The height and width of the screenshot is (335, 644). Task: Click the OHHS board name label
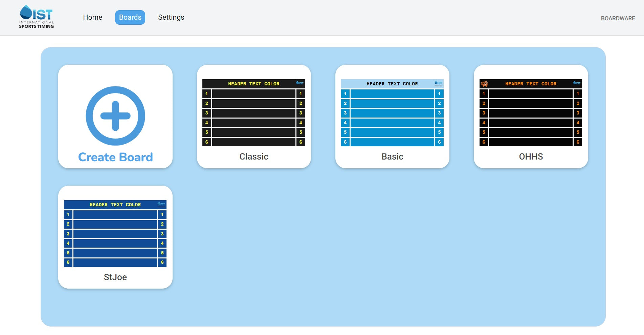[x=531, y=156]
